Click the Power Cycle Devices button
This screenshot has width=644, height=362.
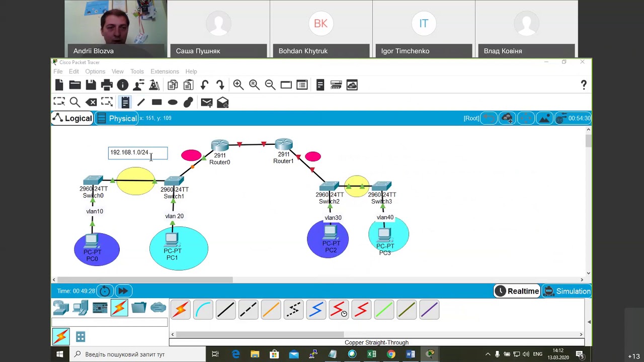pos(105,291)
